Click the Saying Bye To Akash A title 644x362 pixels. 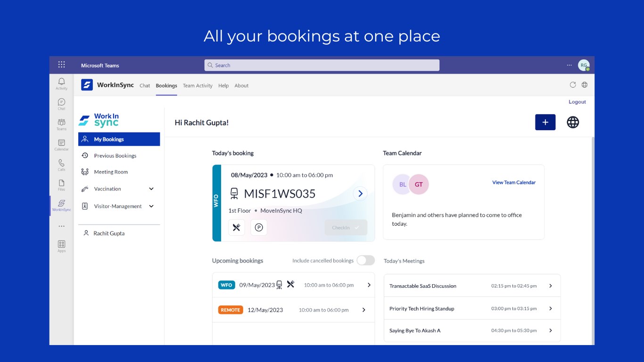click(415, 331)
